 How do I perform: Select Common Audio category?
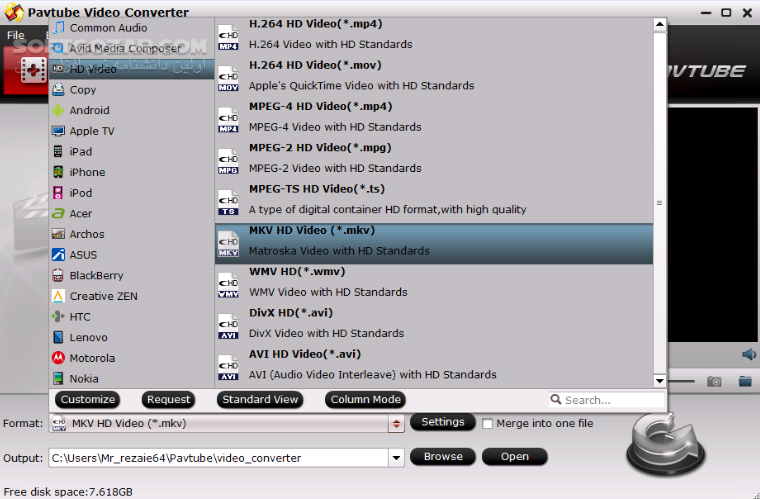tap(131, 28)
